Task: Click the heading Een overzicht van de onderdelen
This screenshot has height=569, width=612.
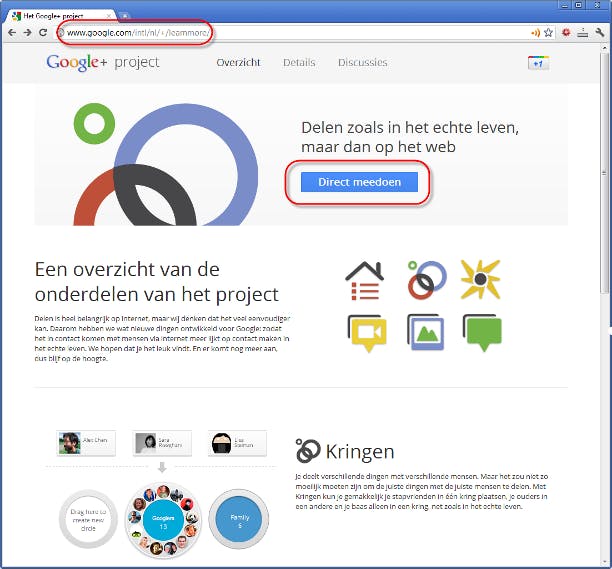Action: (157, 282)
